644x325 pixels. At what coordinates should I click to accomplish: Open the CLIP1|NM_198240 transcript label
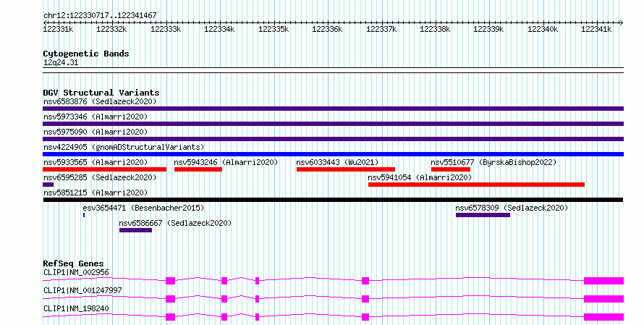point(76,308)
